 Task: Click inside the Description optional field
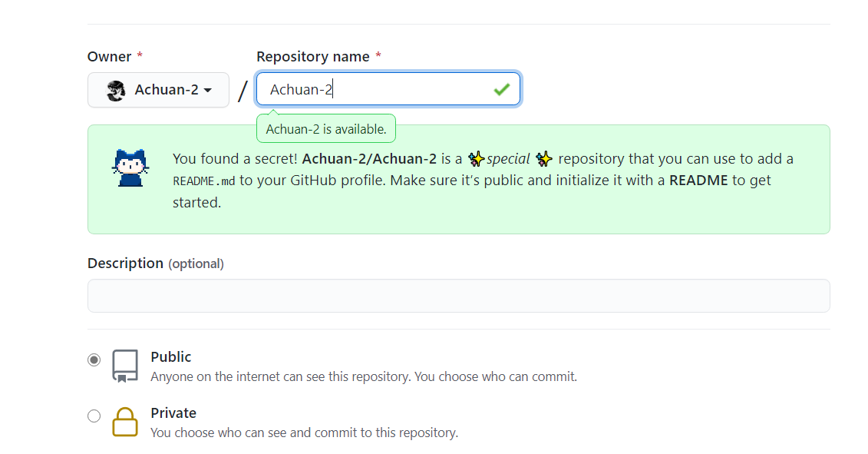click(457, 296)
